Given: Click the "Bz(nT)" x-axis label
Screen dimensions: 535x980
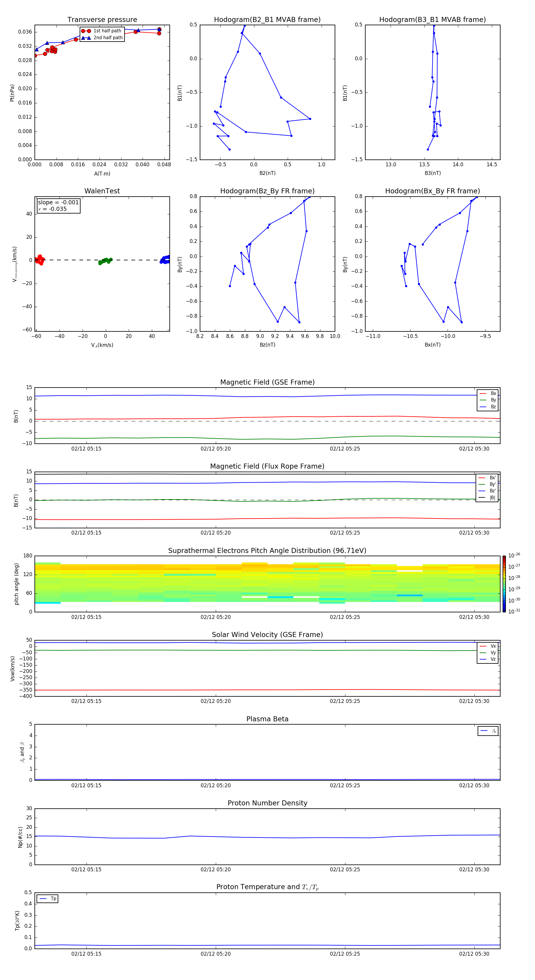Looking at the screenshot, I should point(267,345).
